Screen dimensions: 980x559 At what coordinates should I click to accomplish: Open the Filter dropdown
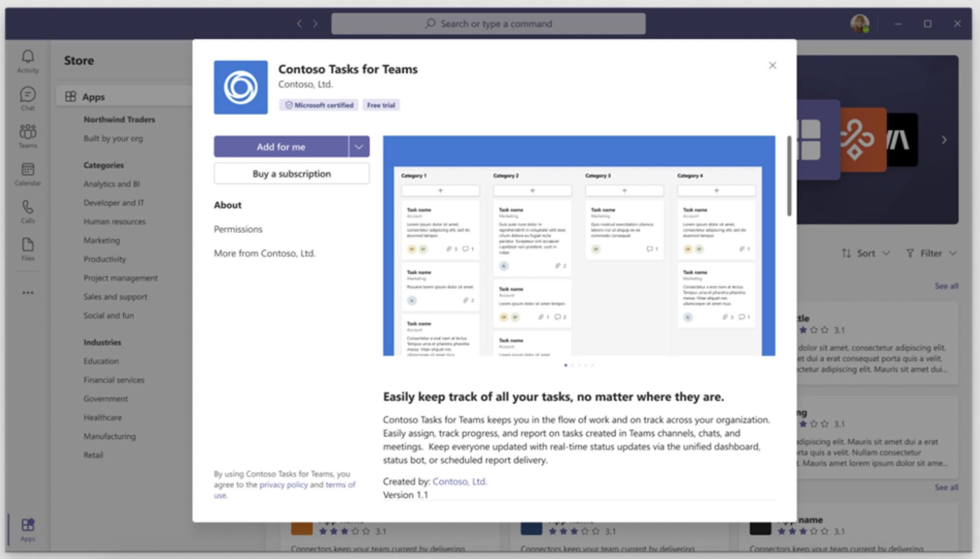(931, 253)
